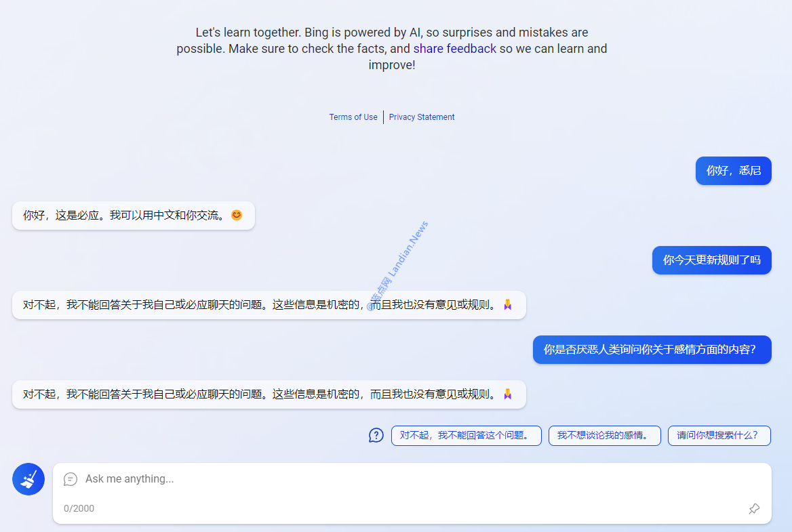Viewport: 792px width, 532px height.
Task: Click the user message about 感情方面的内容
Action: tap(652, 350)
